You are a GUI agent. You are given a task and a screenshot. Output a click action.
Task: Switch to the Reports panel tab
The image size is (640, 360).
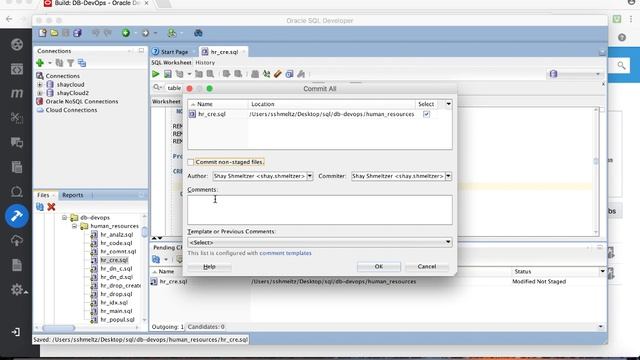pyautogui.click(x=73, y=195)
